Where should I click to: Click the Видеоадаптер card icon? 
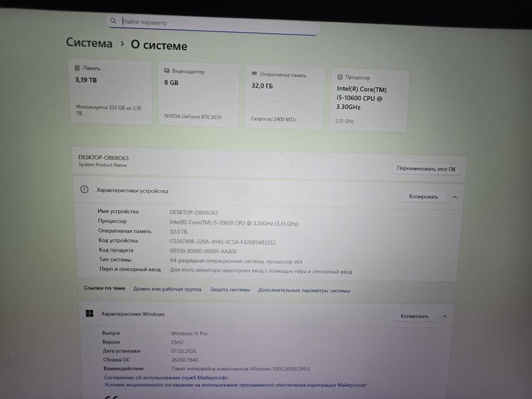pyautogui.click(x=166, y=71)
